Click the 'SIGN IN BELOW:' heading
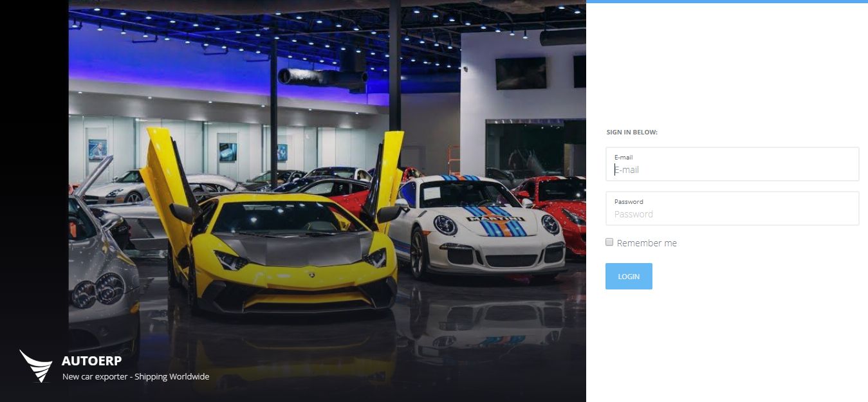The image size is (868, 402). [632, 132]
